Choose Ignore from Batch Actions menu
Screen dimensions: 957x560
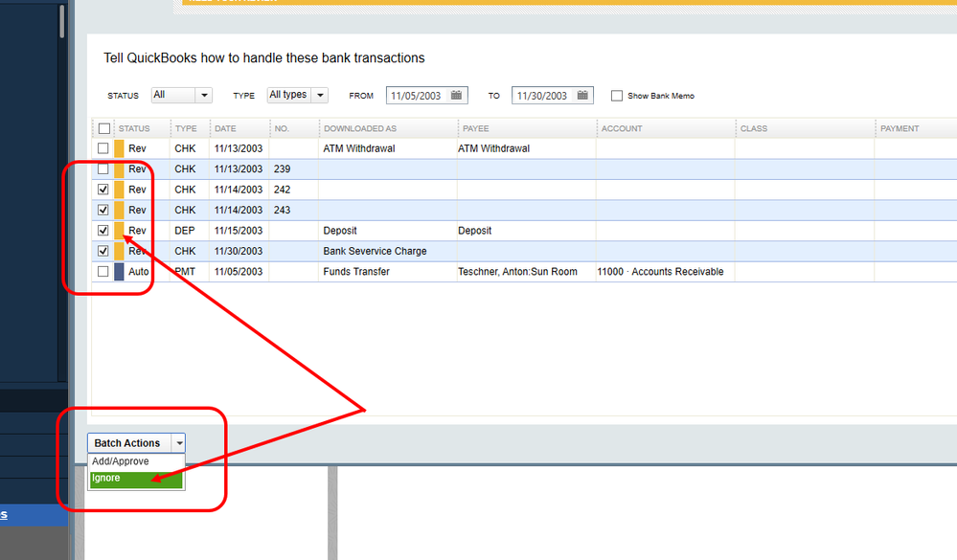coord(136,479)
